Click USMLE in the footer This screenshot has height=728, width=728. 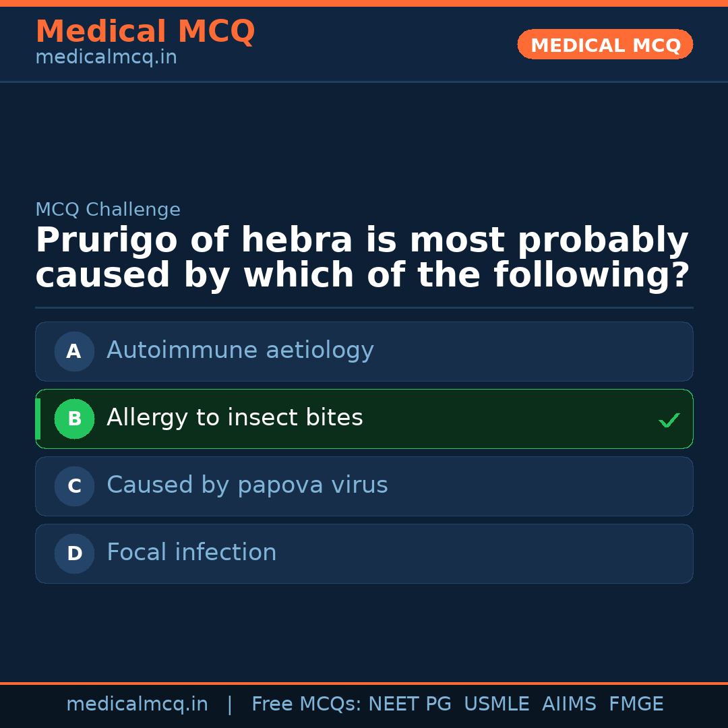coord(496,704)
